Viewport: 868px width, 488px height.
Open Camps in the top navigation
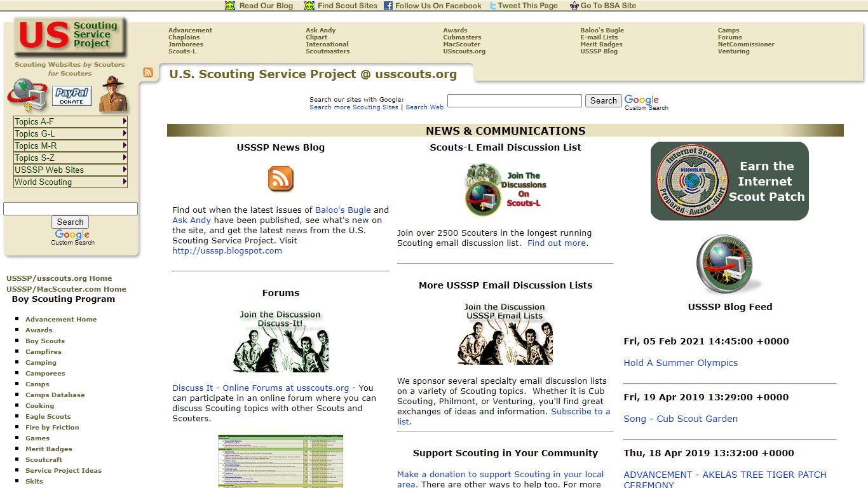[728, 30]
